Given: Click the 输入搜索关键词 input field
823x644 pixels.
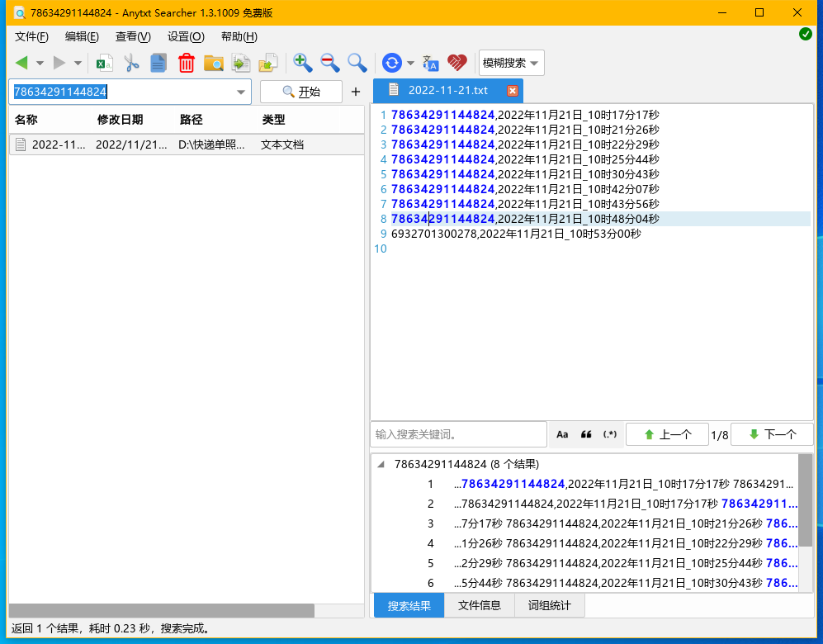Looking at the screenshot, I should click(x=459, y=434).
